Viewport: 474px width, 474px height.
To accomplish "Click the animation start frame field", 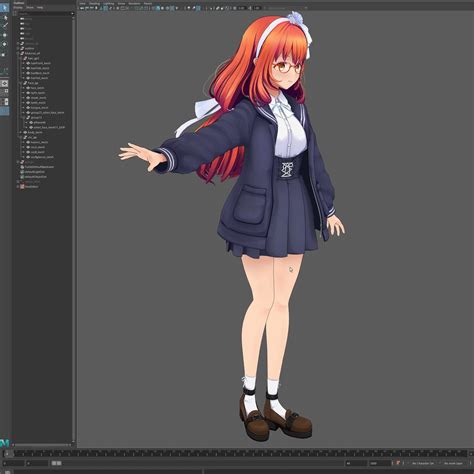I will [13, 463].
